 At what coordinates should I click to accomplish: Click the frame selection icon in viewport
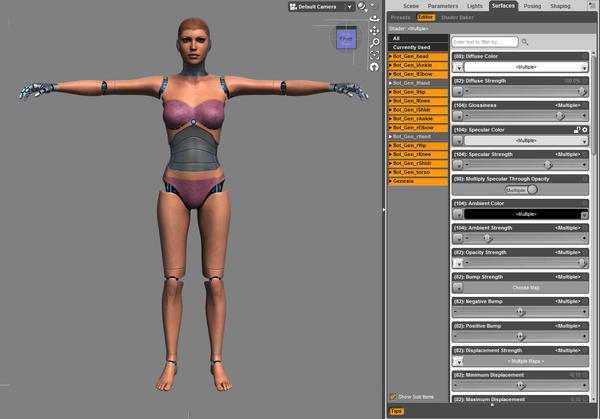coord(374,55)
